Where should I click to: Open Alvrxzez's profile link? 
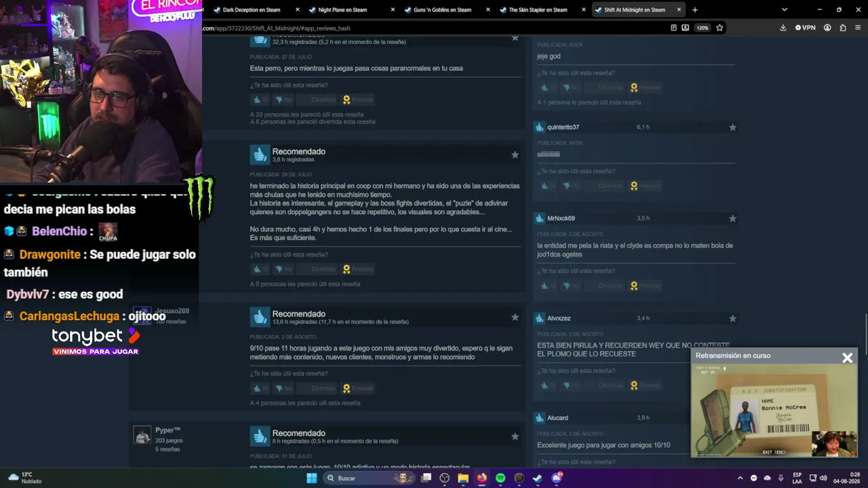click(x=559, y=318)
